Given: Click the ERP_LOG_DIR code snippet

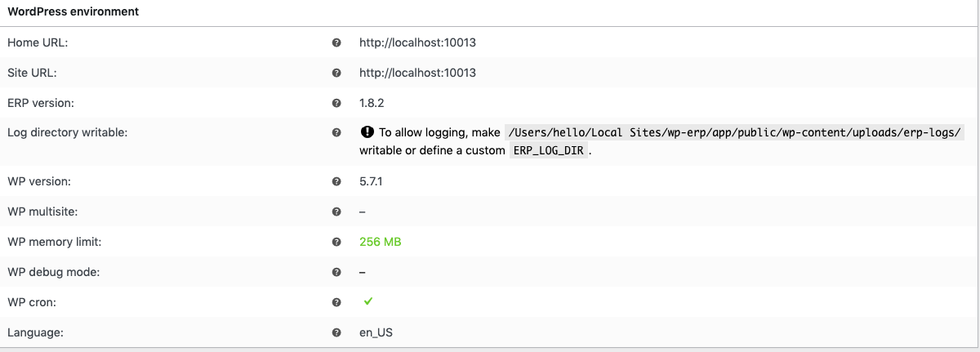Looking at the screenshot, I should (547, 151).
